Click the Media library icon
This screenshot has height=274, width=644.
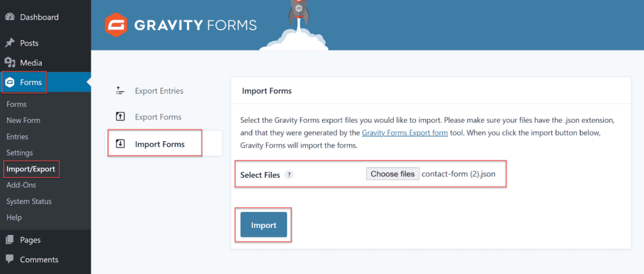click(10, 62)
